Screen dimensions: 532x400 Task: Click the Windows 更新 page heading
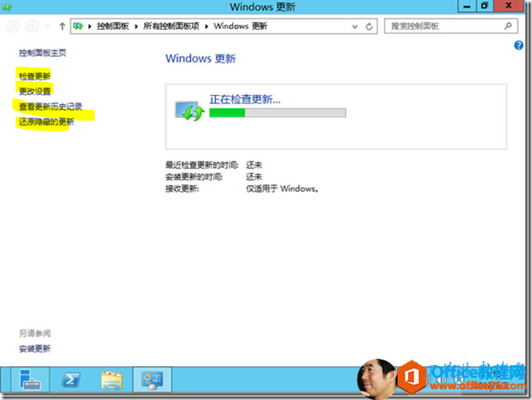point(200,59)
